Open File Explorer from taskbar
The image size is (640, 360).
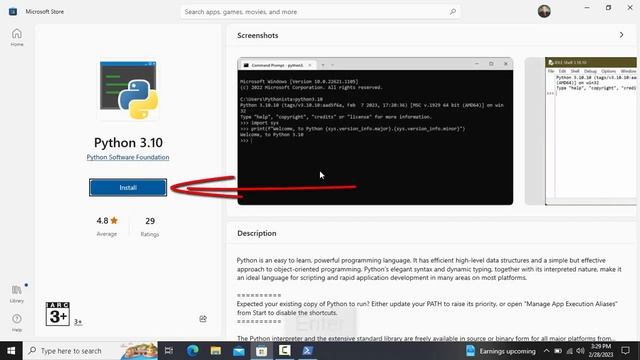point(216,351)
